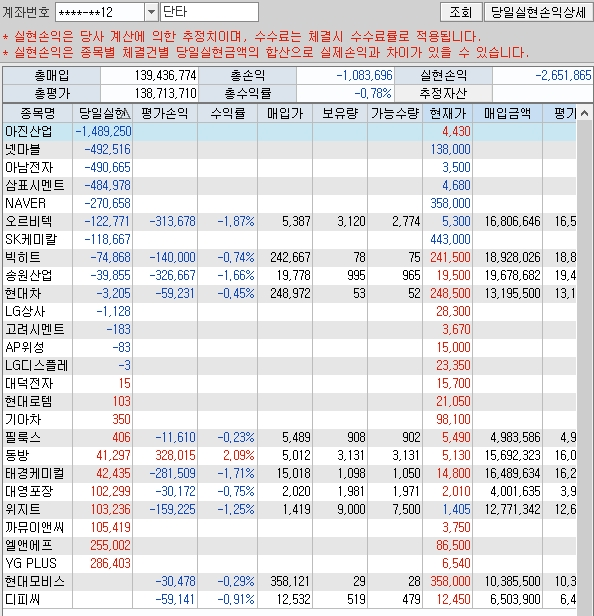
Task: Select the 위지트 stock row
Action: pos(290,510)
